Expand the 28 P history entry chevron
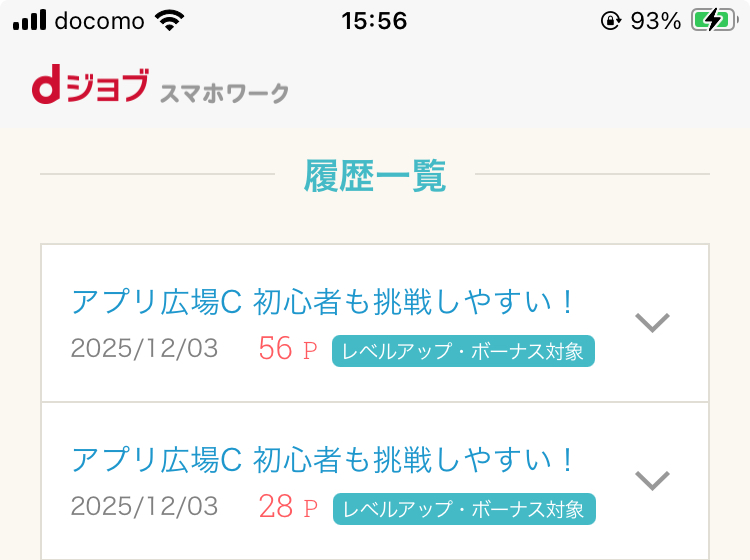The width and height of the screenshot is (750, 560). (652, 481)
